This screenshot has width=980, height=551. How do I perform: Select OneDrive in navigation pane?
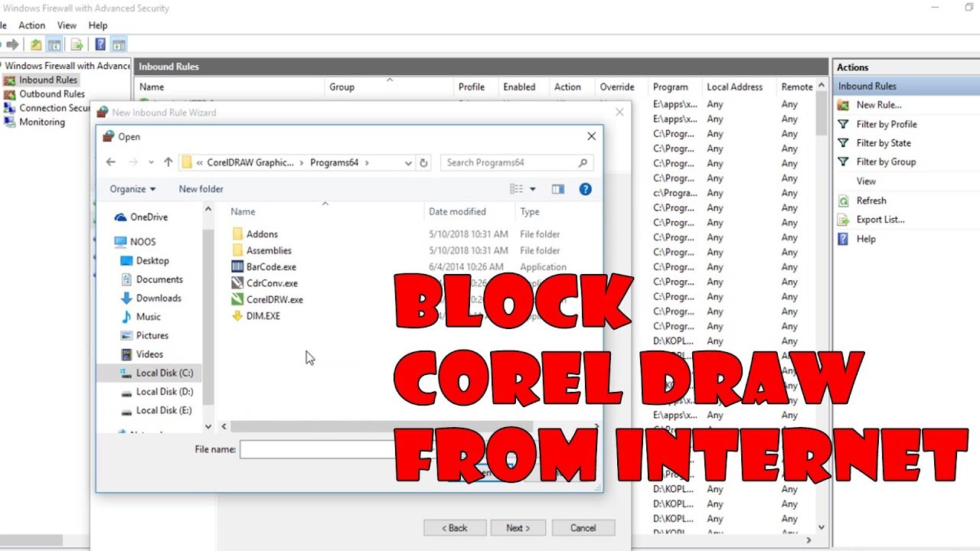[x=149, y=217]
